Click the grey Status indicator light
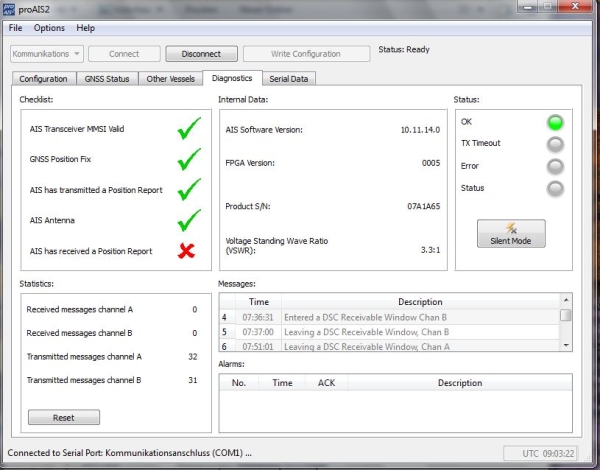This screenshot has width=600, height=470. click(555, 189)
